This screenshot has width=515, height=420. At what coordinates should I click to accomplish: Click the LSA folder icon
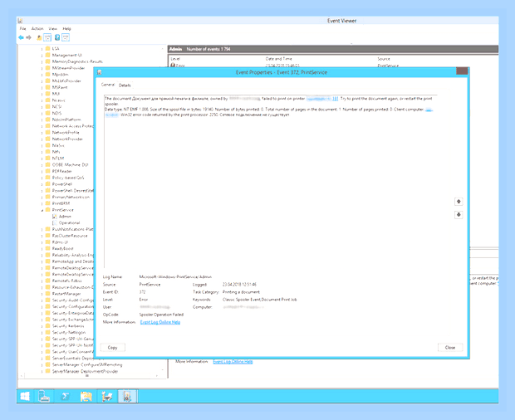pyautogui.click(x=48, y=49)
